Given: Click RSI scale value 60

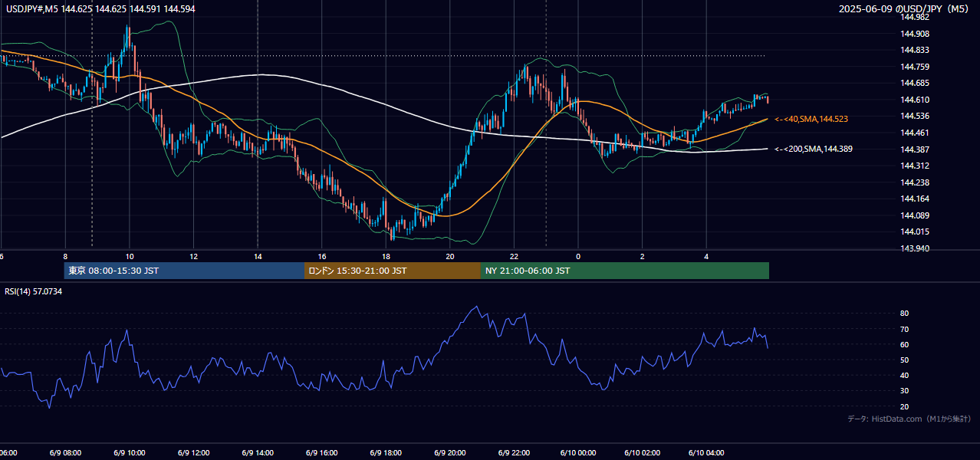Looking at the screenshot, I should [905, 344].
